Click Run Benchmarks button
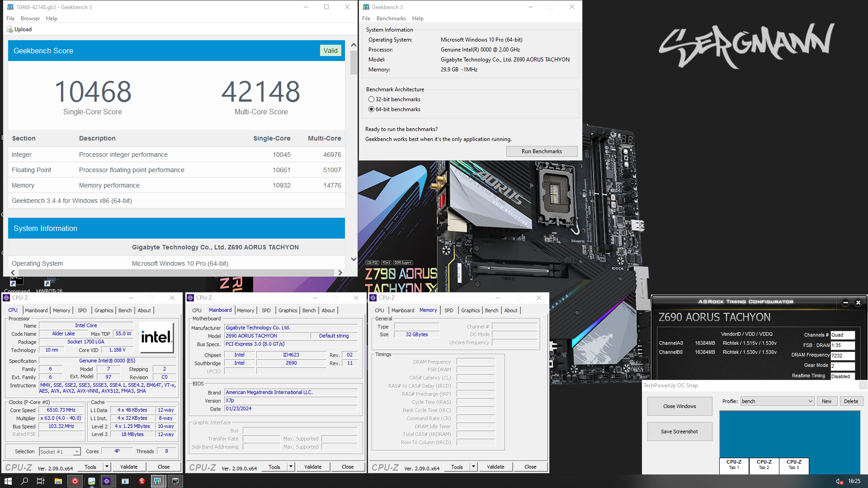The width and height of the screenshot is (868, 488). [x=542, y=151]
